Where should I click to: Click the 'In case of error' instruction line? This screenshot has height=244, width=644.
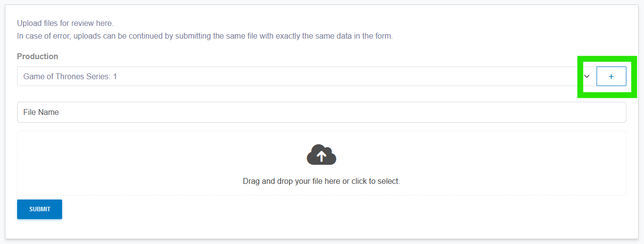tap(205, 36)
